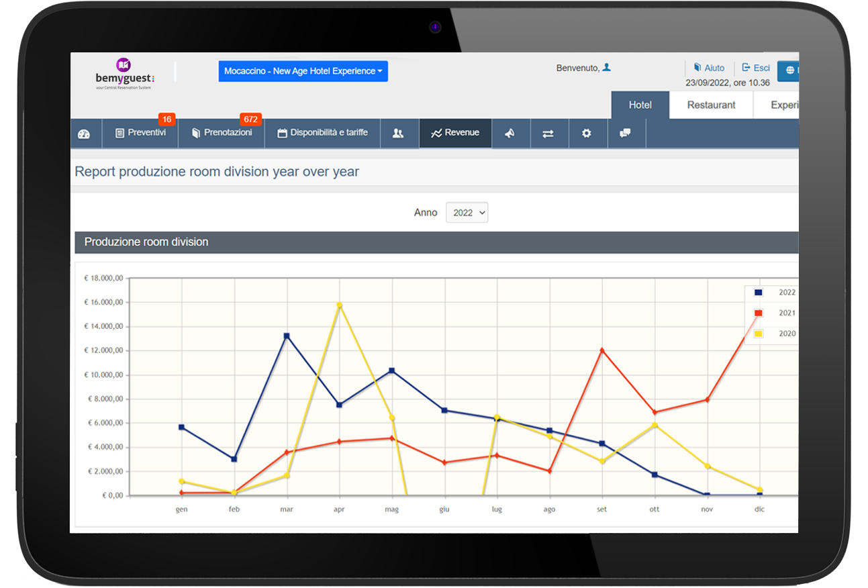The image size is (868, 588).
Task: Open the Preventivi menu
Action: point(140,134)
